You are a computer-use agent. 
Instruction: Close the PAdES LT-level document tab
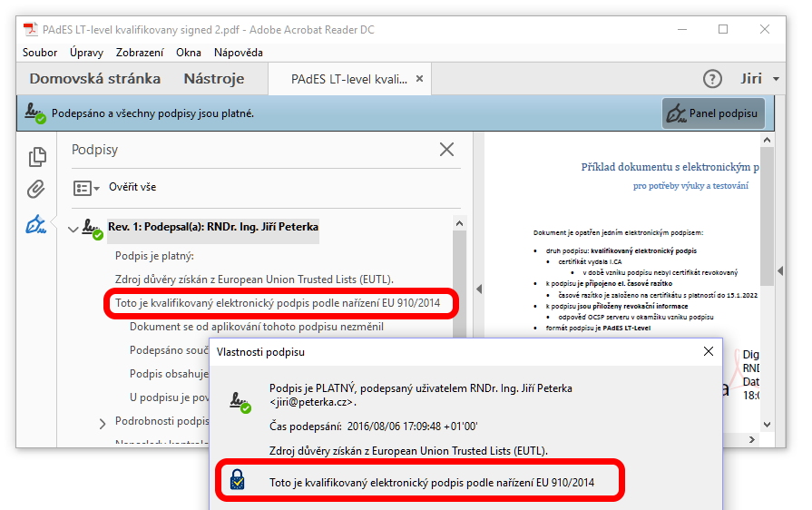(419, 79)
